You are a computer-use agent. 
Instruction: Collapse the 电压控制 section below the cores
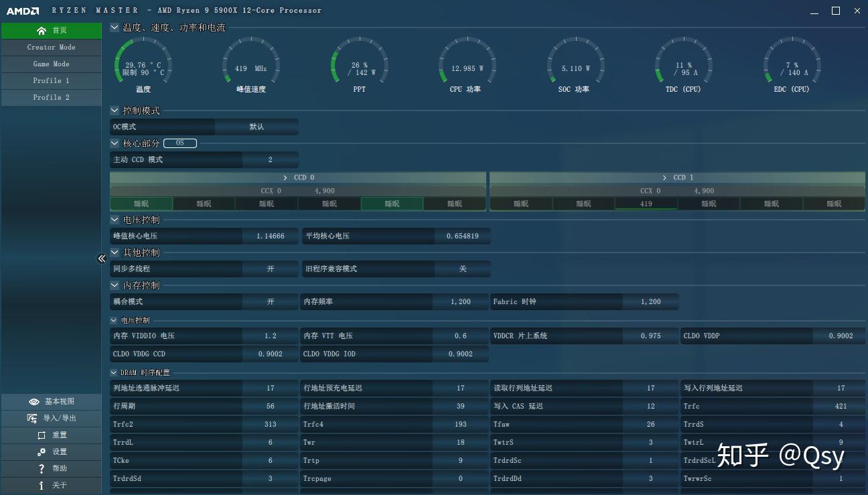tap(115, 220)
